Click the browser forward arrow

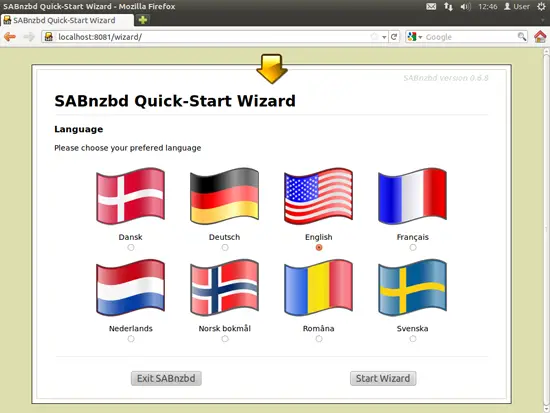coord(29,36)
